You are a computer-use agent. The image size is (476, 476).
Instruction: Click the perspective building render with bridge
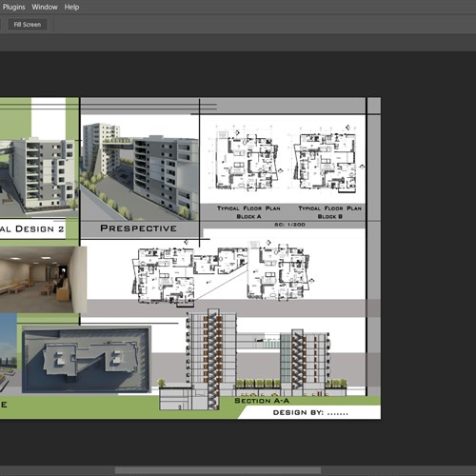point(140,171)
